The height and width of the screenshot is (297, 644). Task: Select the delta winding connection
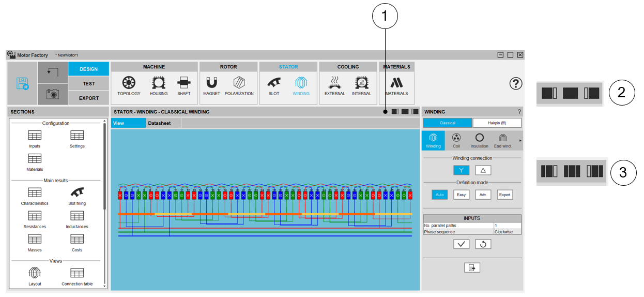tap(483, 170)
